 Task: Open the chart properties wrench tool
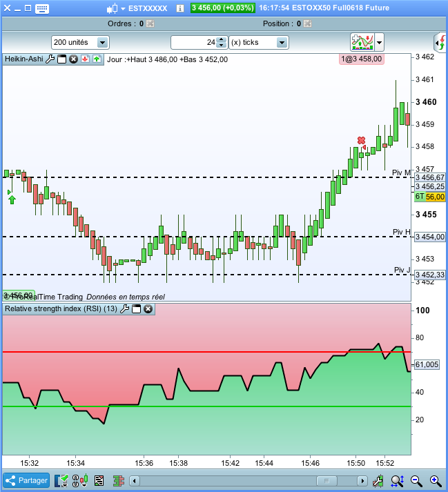pos(378,481)
